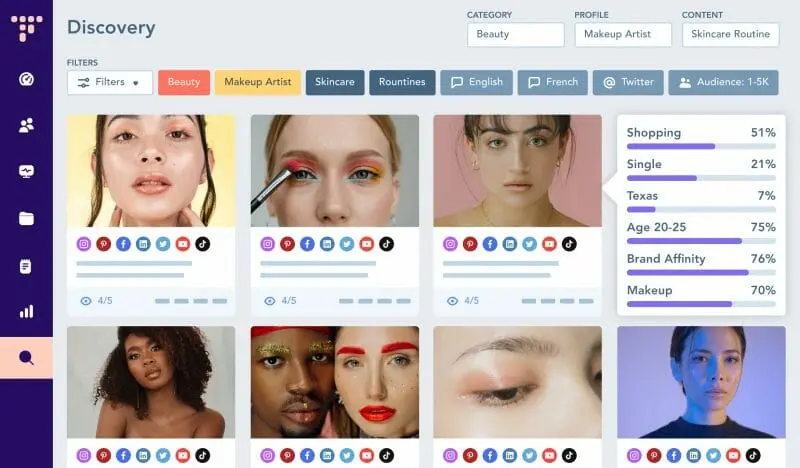Open the Profile field showing Makeup Artist

[x=623, y=34]
